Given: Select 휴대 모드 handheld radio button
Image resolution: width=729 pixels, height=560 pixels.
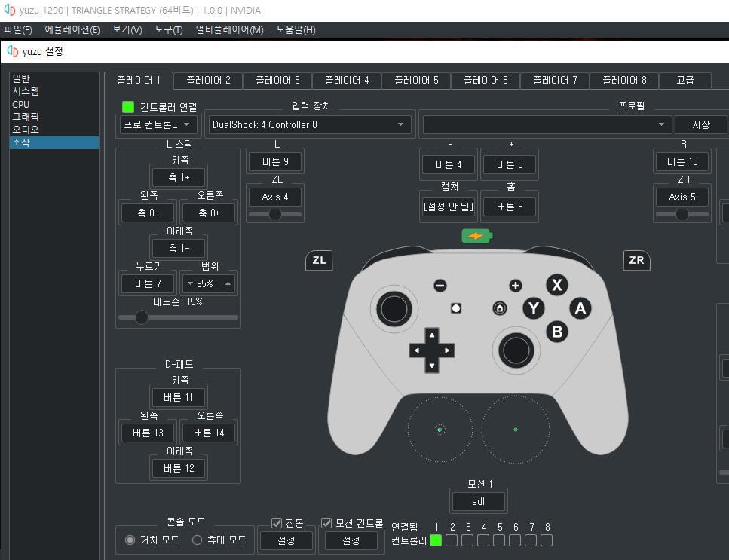Looking at the screenshot, I should tap(197, 540).
